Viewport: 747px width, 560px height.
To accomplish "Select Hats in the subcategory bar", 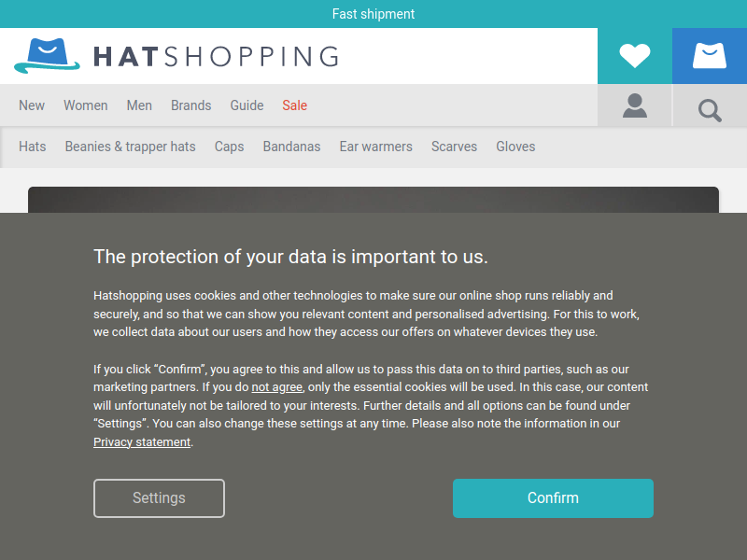I will 33,147.
